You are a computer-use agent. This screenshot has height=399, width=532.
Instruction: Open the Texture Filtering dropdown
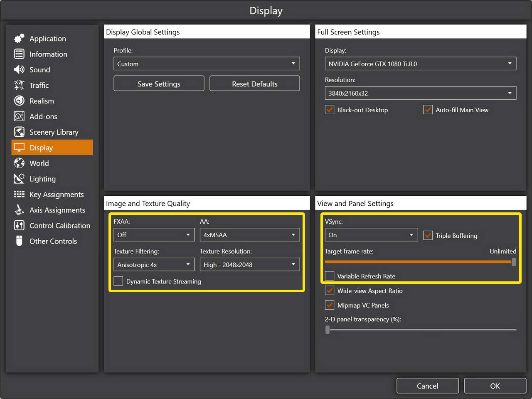154,265
